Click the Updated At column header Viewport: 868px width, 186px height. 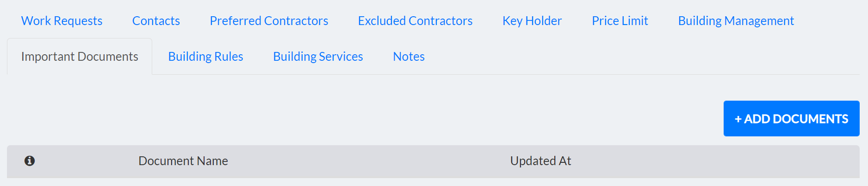pyautogui.click(x=540, y=161)
